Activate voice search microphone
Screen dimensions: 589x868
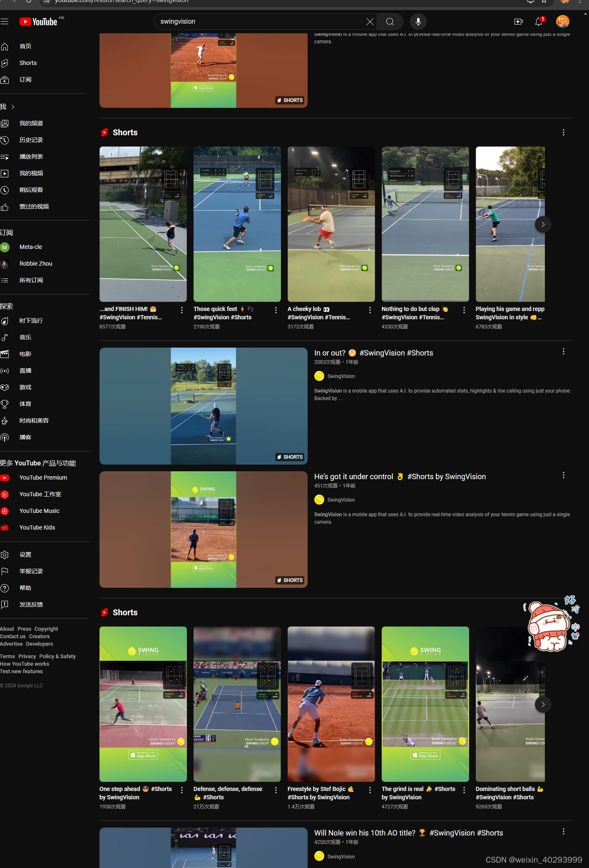[x=418, y=22]
